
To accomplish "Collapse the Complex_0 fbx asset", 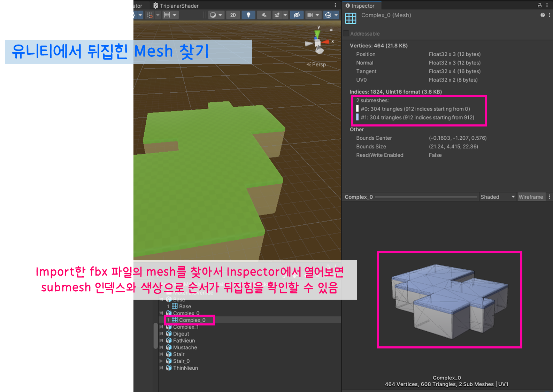I will (161, 313).
